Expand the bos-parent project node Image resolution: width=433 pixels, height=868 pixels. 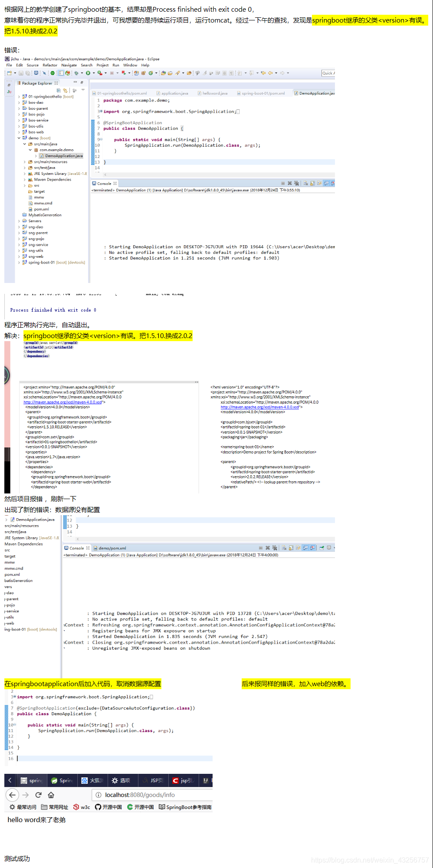click(x=19, y=108)
